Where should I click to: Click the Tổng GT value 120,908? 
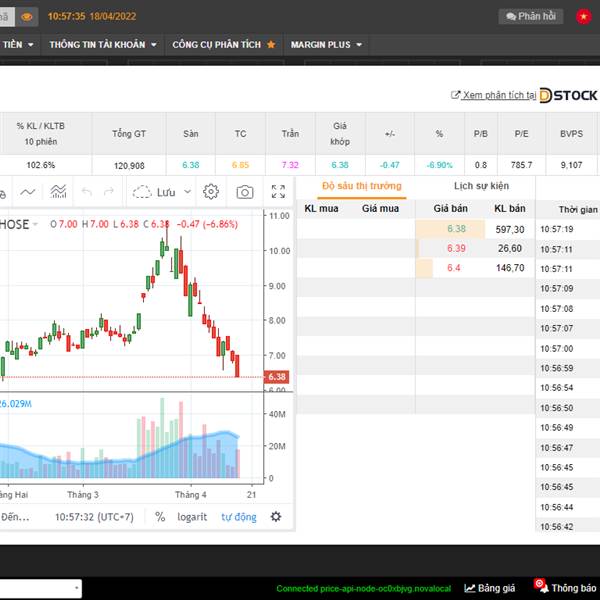click(x=129, y=165)
